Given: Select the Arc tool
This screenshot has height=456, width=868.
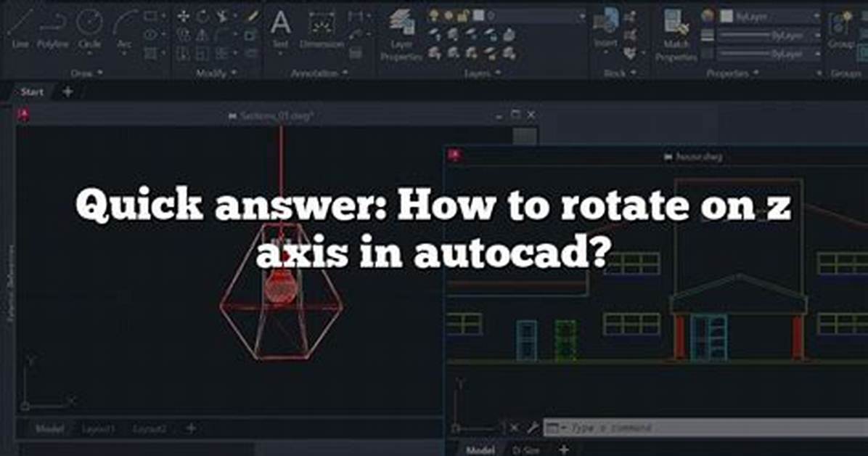Looking at the screenshot, I should coord(125,28).
